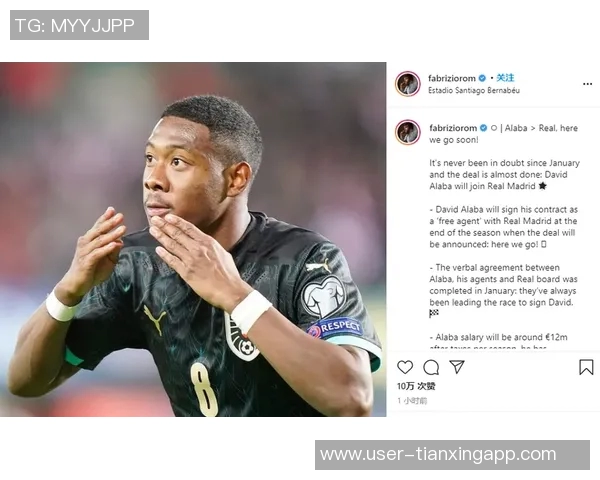The image size is (600, 480).
Task: Save post with bookmark icon
Action: point(586,367)
